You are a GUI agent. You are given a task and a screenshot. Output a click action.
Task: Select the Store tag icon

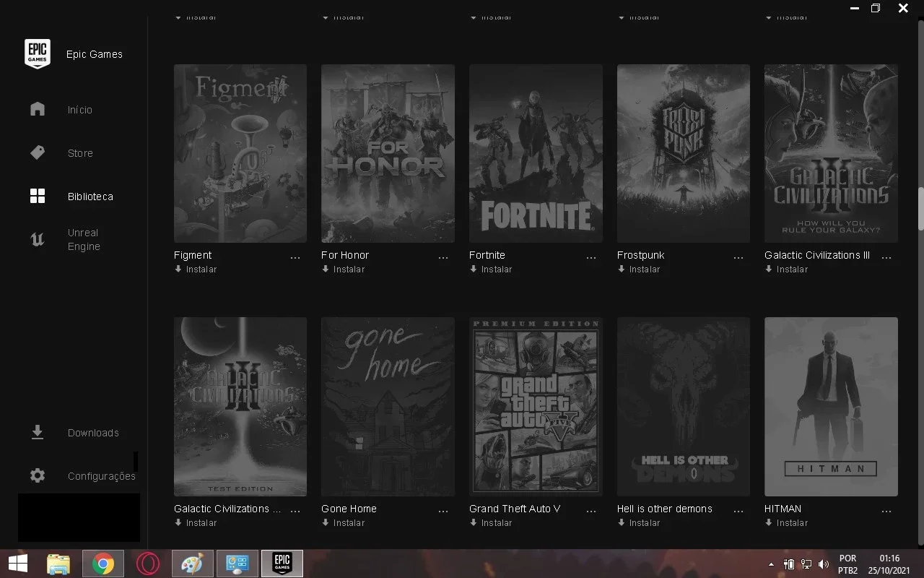click(x=38, y=152)
